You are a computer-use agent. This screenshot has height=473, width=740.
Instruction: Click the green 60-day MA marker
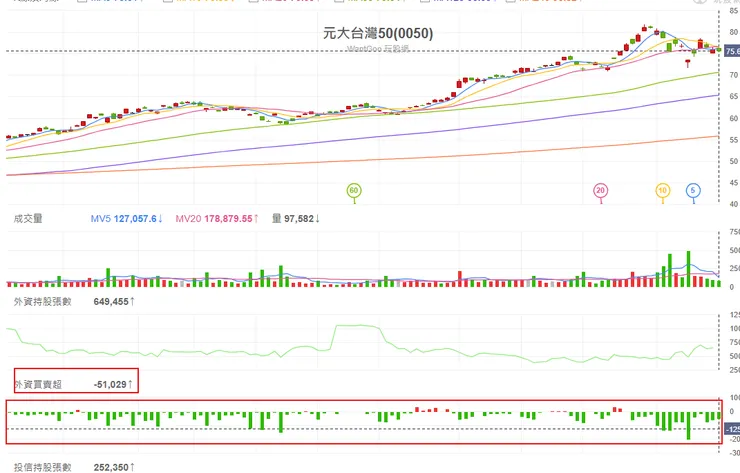pyautogui.click(x=354, y=191)
